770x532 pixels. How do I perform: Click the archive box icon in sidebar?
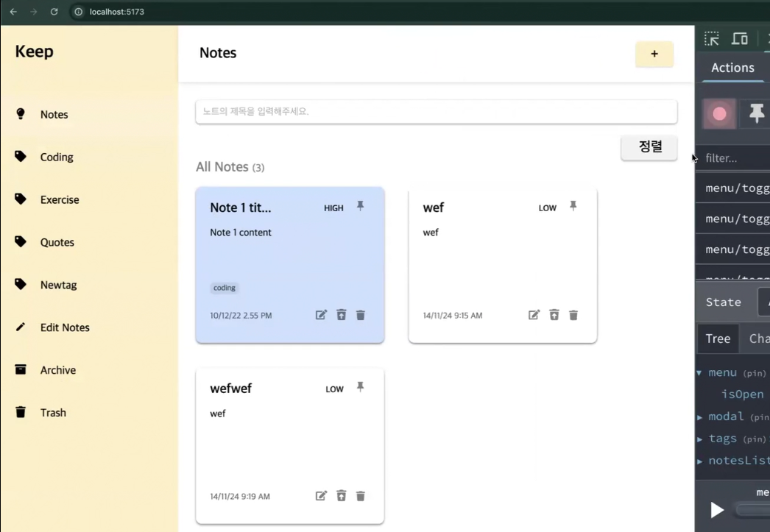pyautogui.click(x=20, y=369)
